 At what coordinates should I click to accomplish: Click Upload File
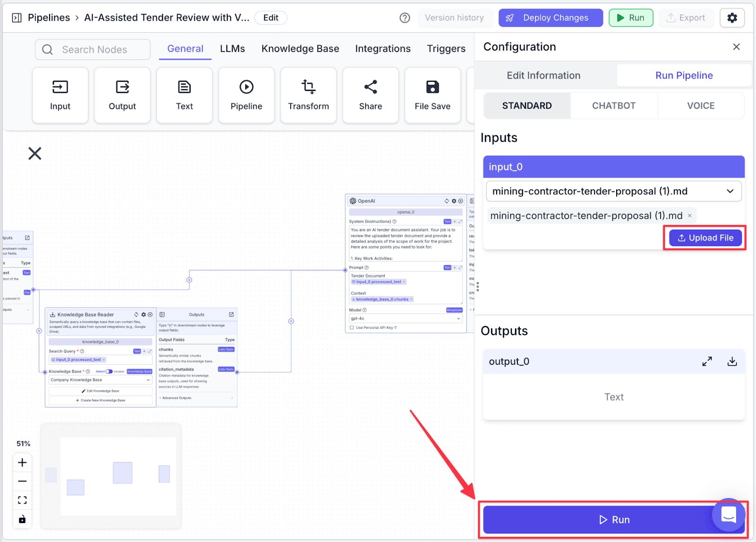coord(705,238)
